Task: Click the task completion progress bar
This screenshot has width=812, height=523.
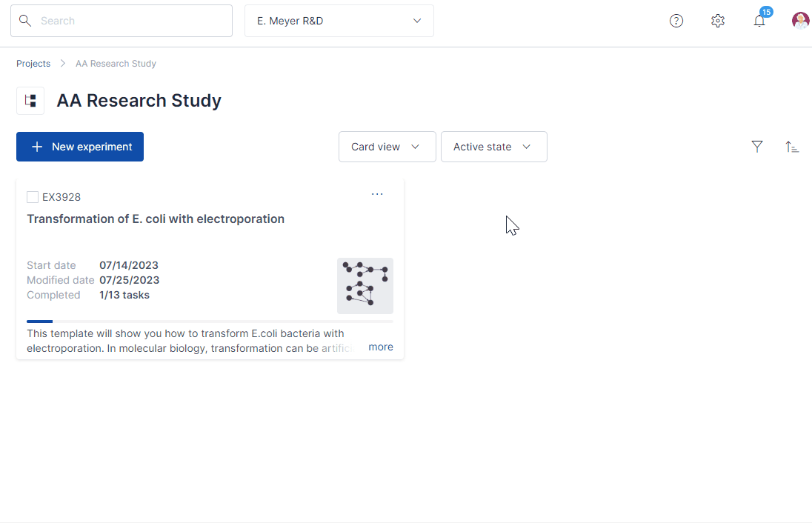Action: click(x=210, y=322)
